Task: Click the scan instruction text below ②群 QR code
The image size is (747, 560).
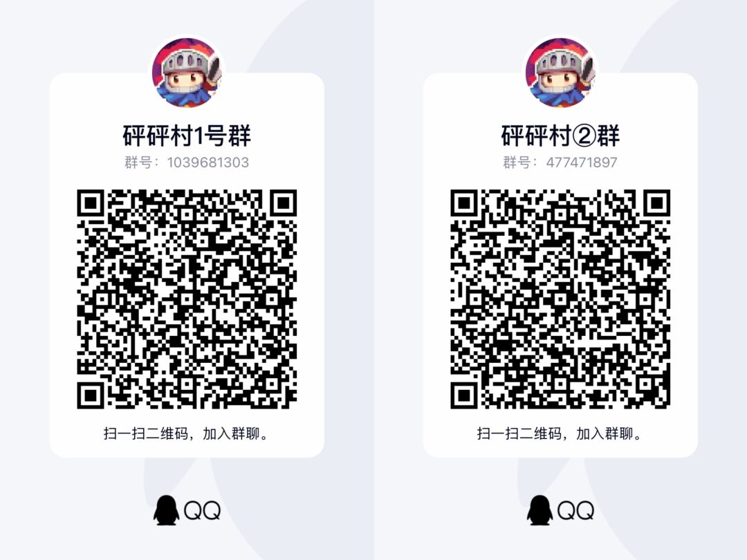Action: [560, 433]
